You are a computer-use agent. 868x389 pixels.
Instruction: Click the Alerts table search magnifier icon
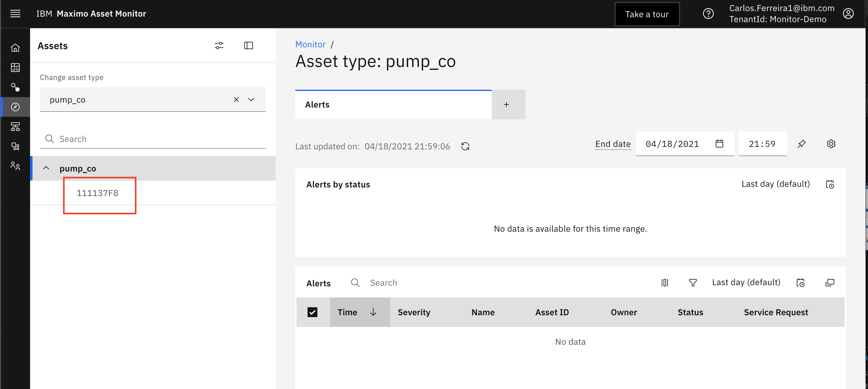[355, 282]
